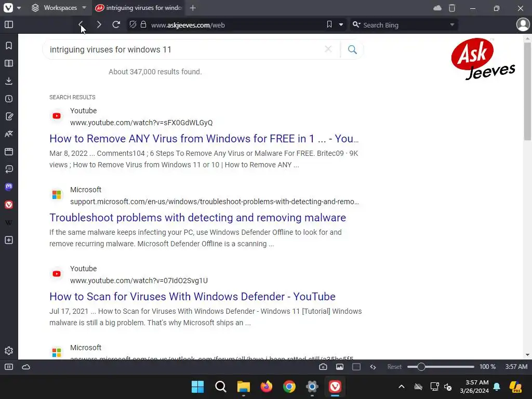Open the History panel clock icon
The image size is (532, 399).
[9, 99]
